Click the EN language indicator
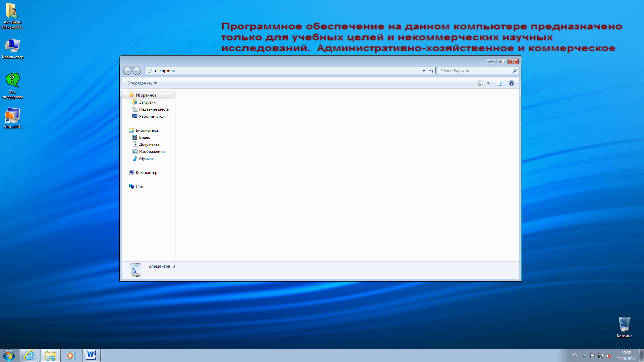The width and height of the screenshot is (644, 362). (x=575, y=355)
